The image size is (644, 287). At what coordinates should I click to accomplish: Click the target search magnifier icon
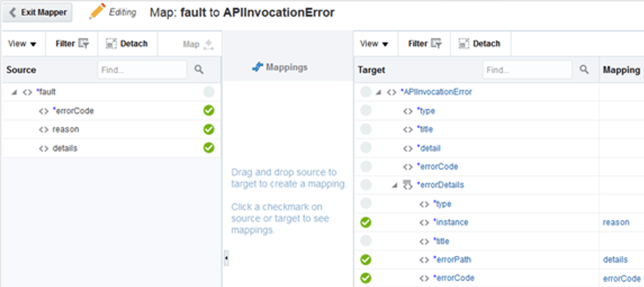[x=584, y=70]
